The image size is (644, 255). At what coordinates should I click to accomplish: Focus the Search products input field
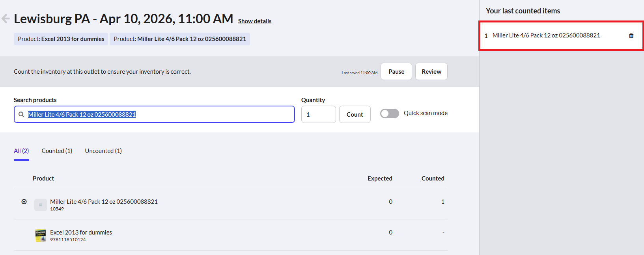coord(154,114)
